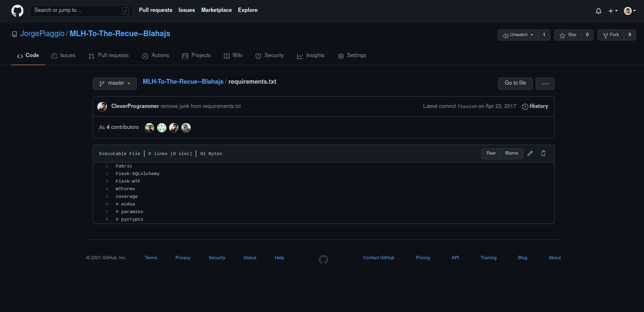This screenshot has width=644, height=312.
Task: Open footer Status link
Action: tap(250, 258)
